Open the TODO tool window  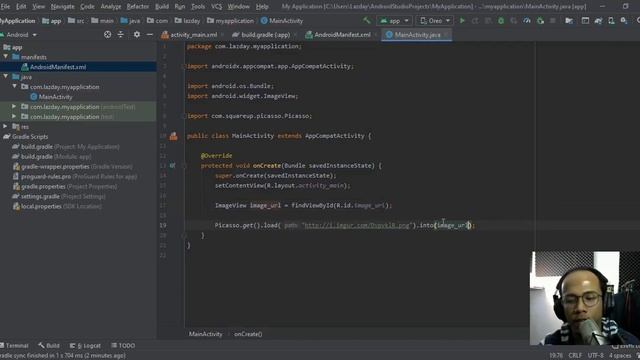[123, 345]
